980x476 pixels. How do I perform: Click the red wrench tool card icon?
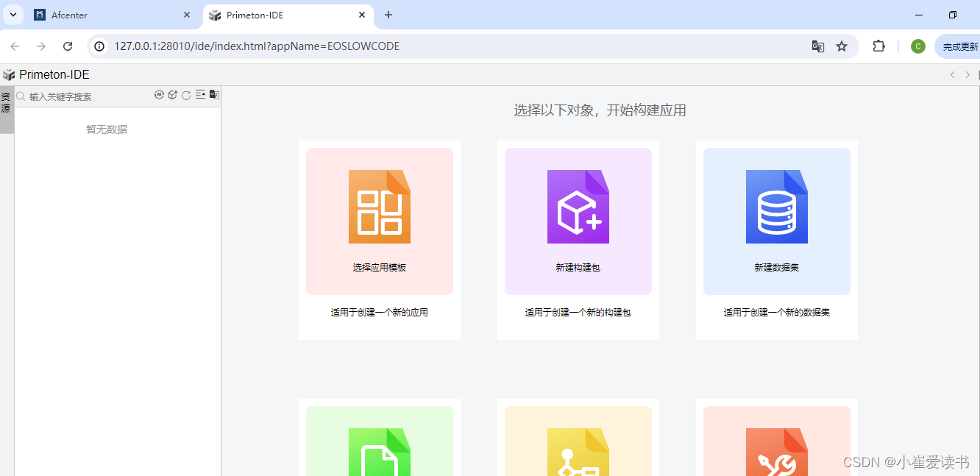coord(777,452)
